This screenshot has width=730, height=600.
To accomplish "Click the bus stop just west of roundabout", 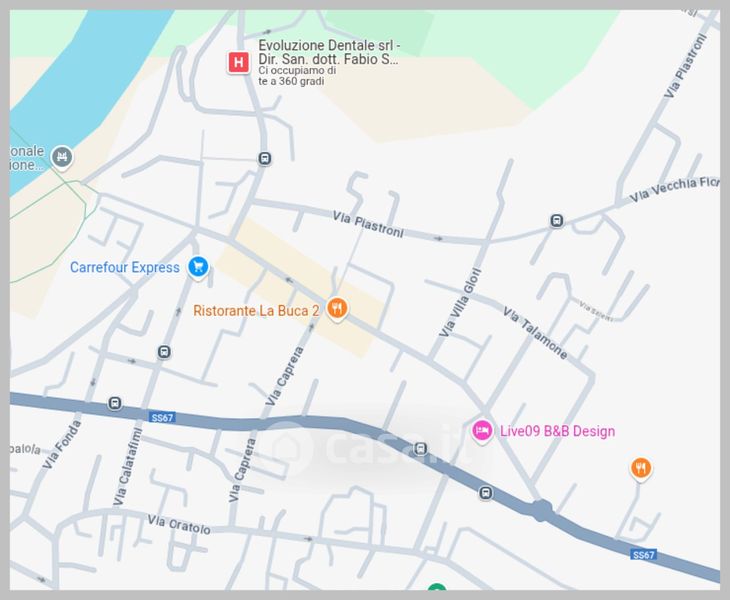I will [x=486, y=493].
